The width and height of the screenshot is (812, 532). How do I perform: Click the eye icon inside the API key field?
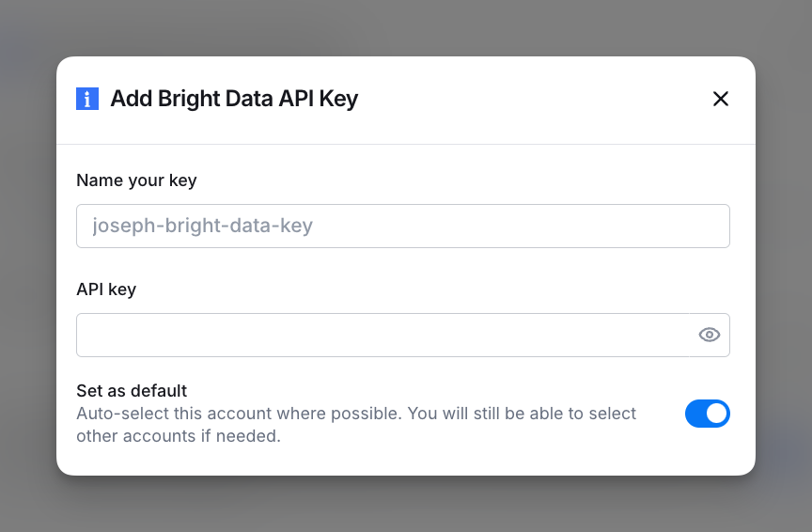(710, 335)
